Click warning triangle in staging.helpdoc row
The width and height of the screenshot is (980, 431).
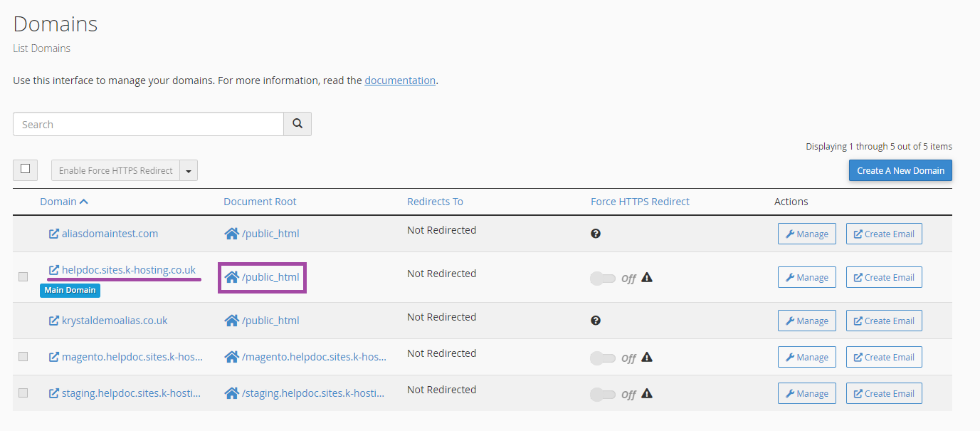[x=647, y=393]
